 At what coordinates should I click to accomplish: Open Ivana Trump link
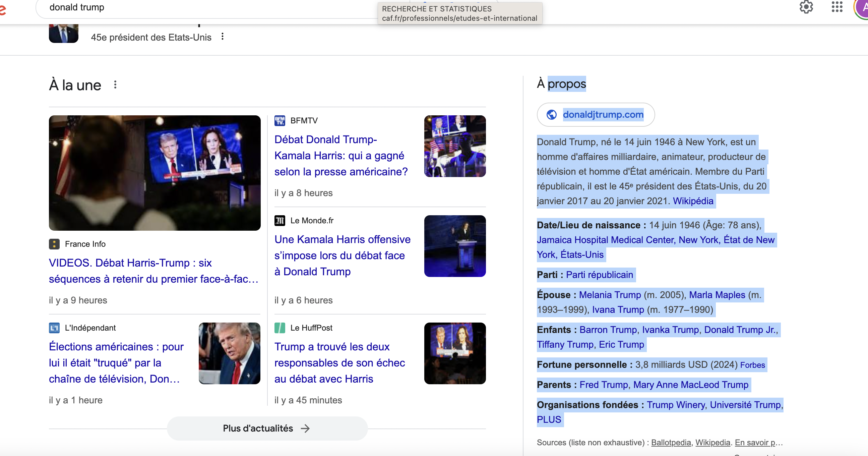(618, 310)
